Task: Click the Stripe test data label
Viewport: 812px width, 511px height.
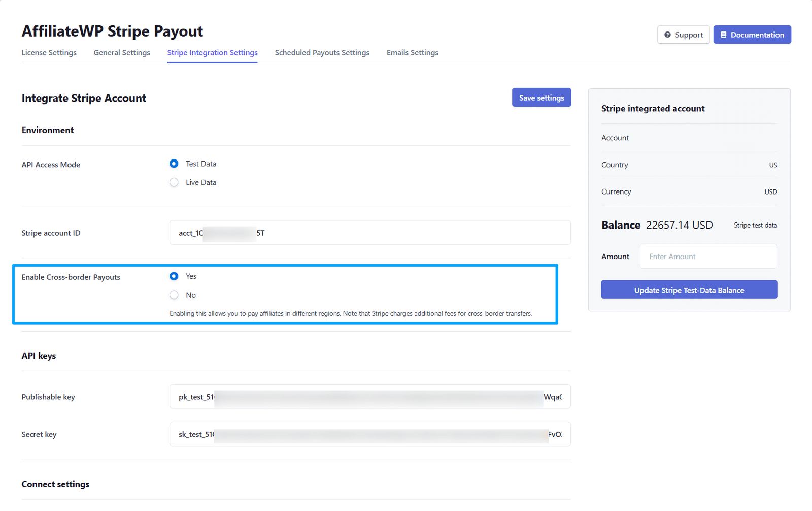Action: (755, 226)
